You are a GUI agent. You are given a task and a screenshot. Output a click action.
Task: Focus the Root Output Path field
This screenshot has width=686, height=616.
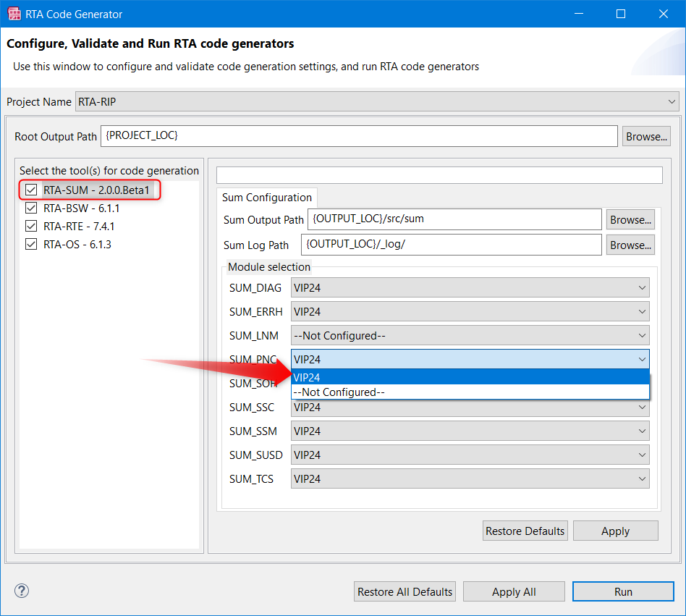tap(359, 136)
